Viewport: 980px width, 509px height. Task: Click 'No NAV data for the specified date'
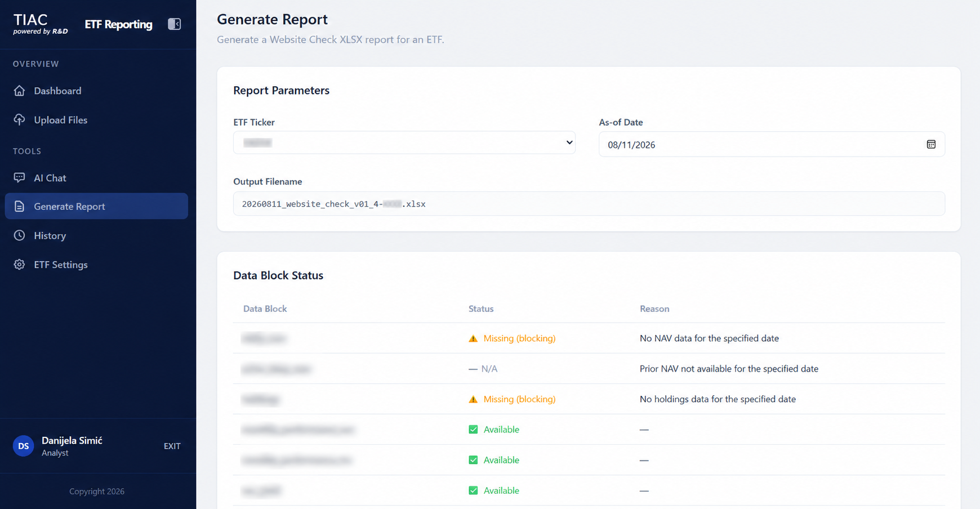(x=709, y=338)
